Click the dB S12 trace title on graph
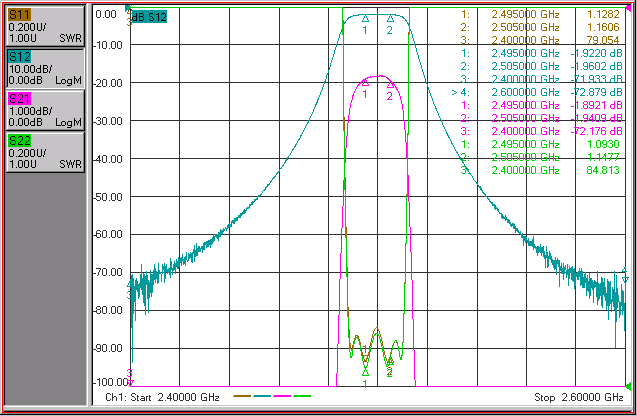637x416 pixels. pos(149,17)
